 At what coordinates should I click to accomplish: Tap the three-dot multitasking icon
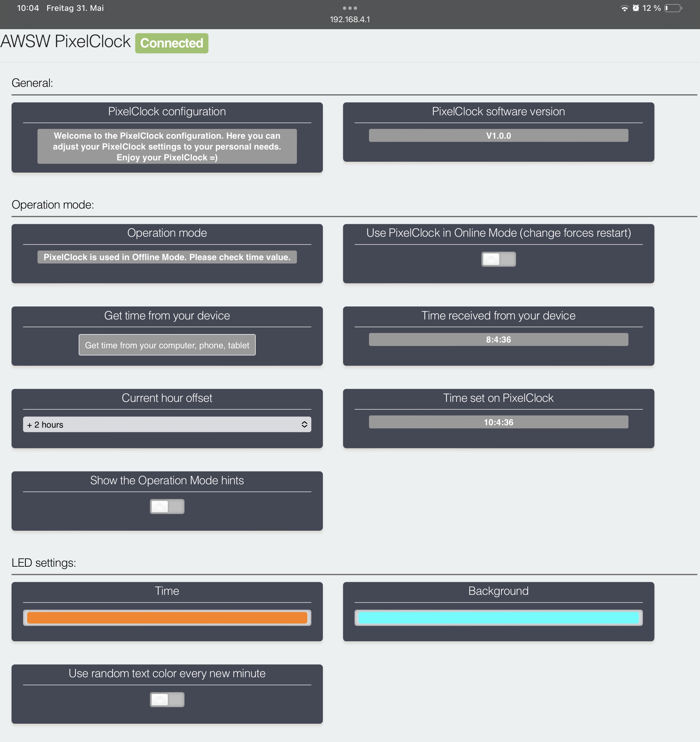point(350,8)
